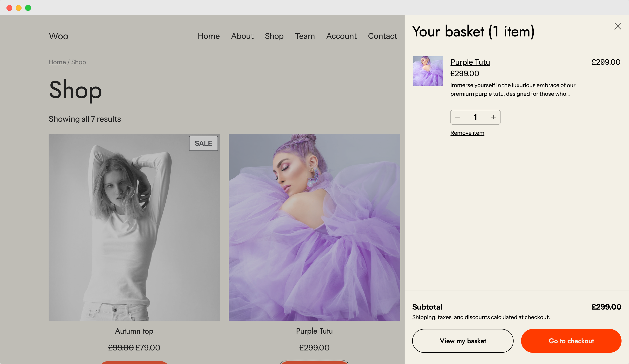Click View my basket button
Screen dimensions: 629x364
(462, 341)
